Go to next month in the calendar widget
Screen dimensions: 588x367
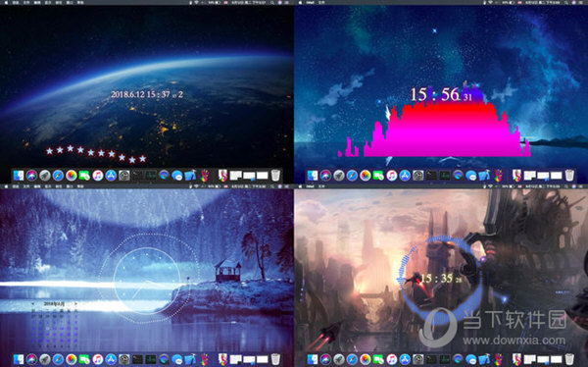coord(75,303)
